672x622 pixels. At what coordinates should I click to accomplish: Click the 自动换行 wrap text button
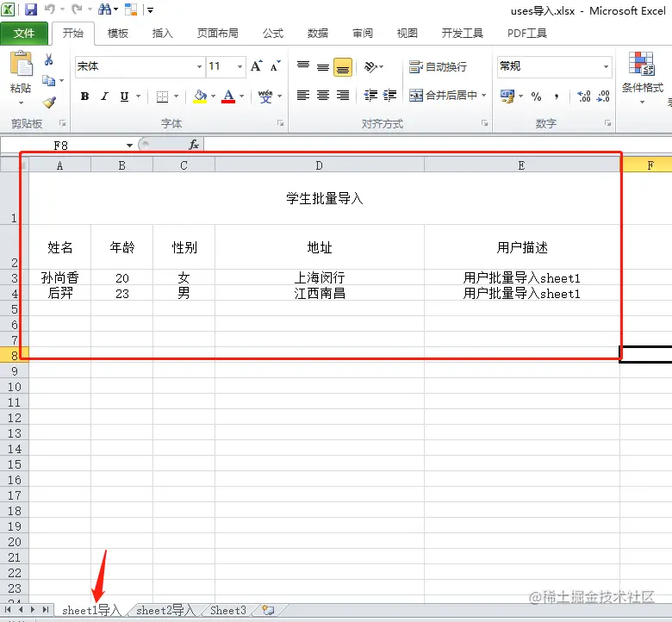438,67
